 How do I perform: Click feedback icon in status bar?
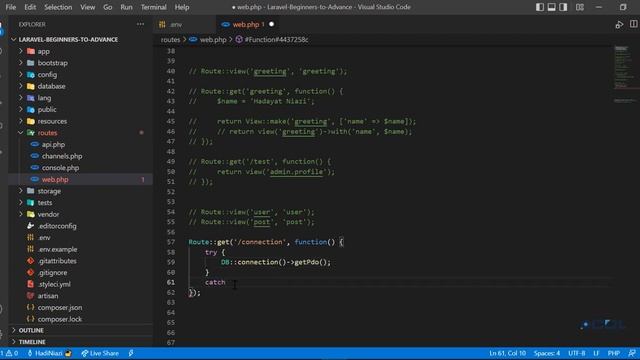point(632,353)
